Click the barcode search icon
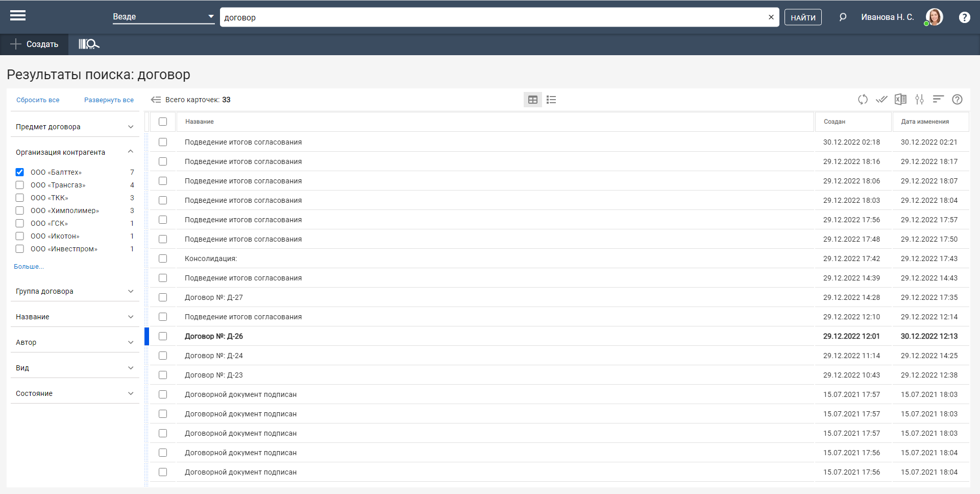This screenshot has width=980, height=494. point(89,44)
